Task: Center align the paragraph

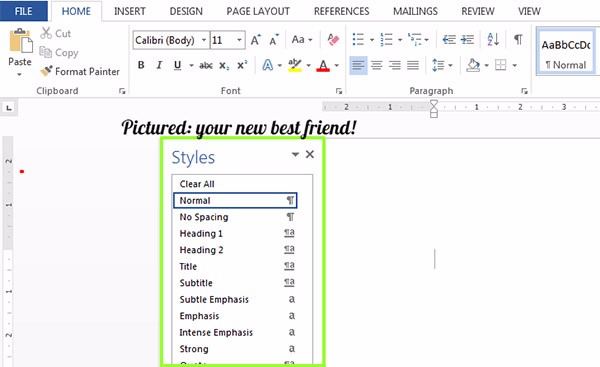Action: click(377, 65)
